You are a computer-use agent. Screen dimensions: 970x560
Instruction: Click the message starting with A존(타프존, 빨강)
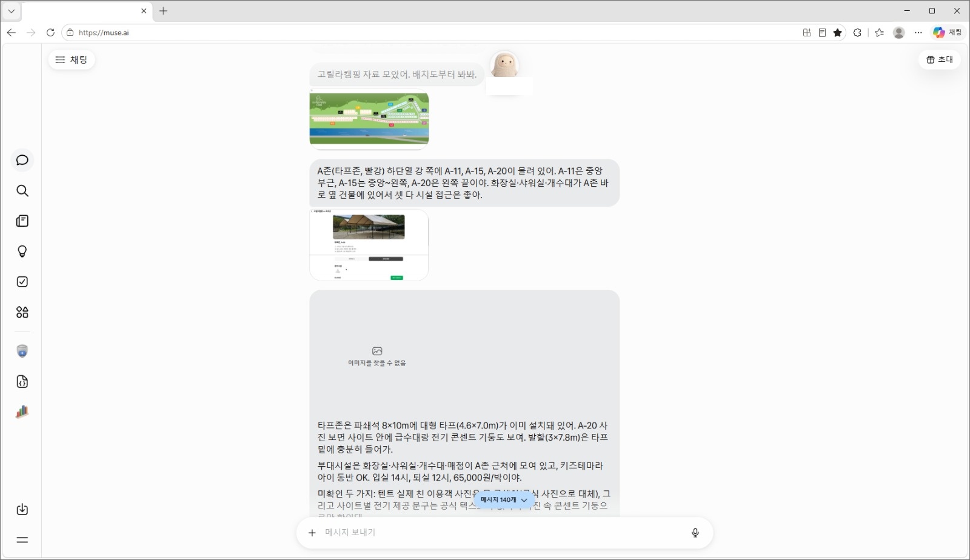click(464, 183)
